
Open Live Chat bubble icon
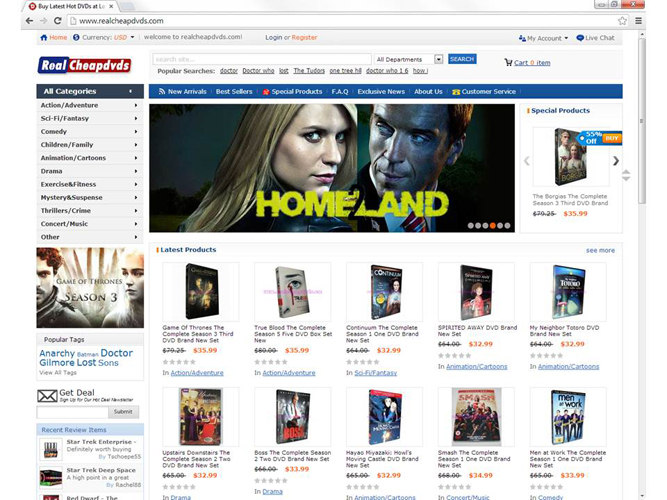pos(580,38)
